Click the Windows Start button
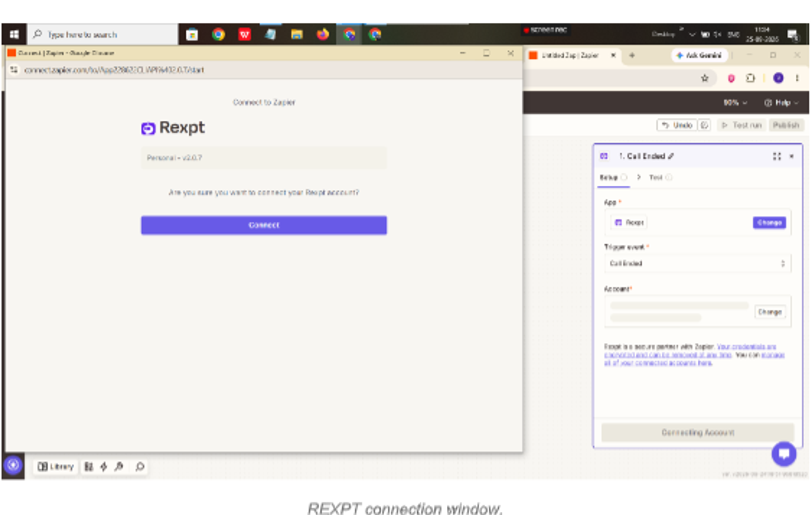 point(14,34)
